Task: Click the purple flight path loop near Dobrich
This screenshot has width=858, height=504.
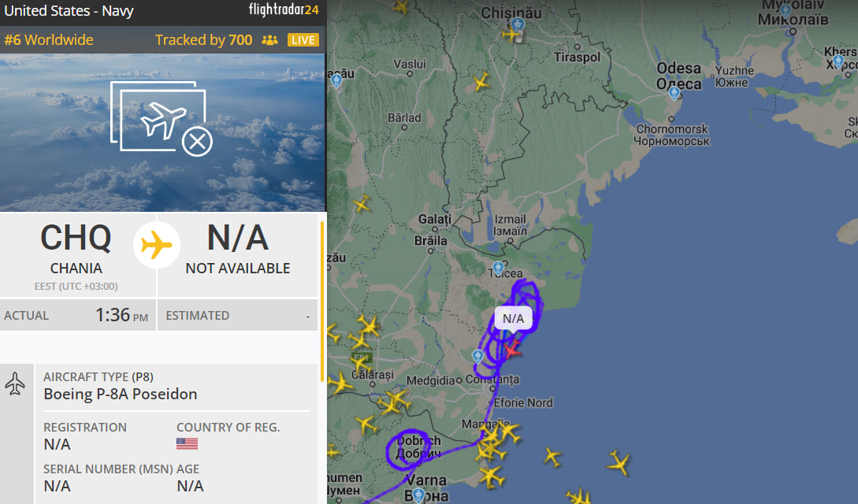Action: 407,451
